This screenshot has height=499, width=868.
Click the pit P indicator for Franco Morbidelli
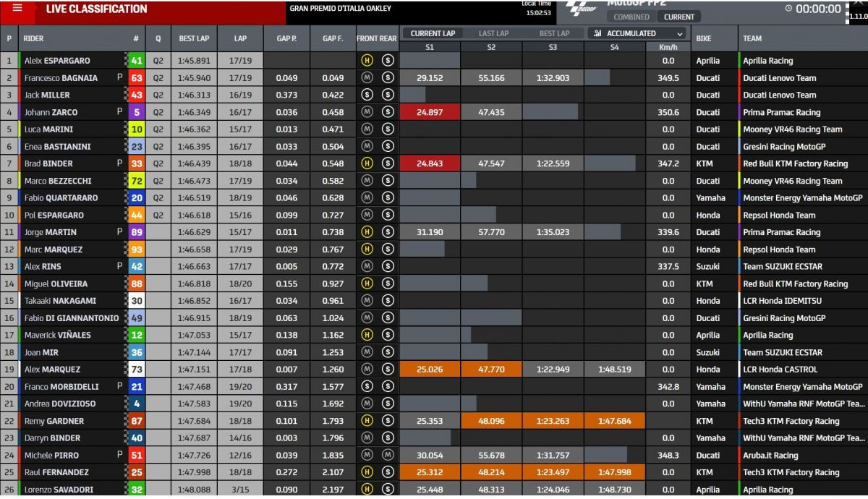[119, 386]
